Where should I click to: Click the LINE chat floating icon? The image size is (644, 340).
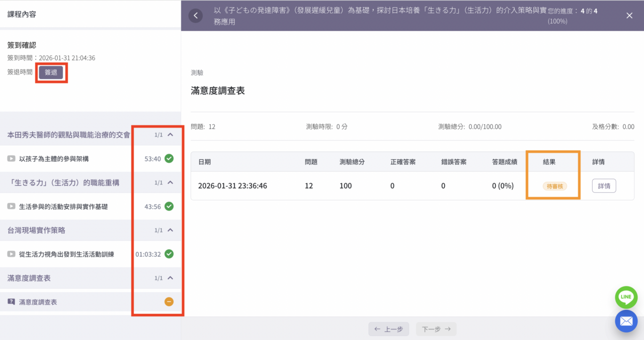pos(626,297)
